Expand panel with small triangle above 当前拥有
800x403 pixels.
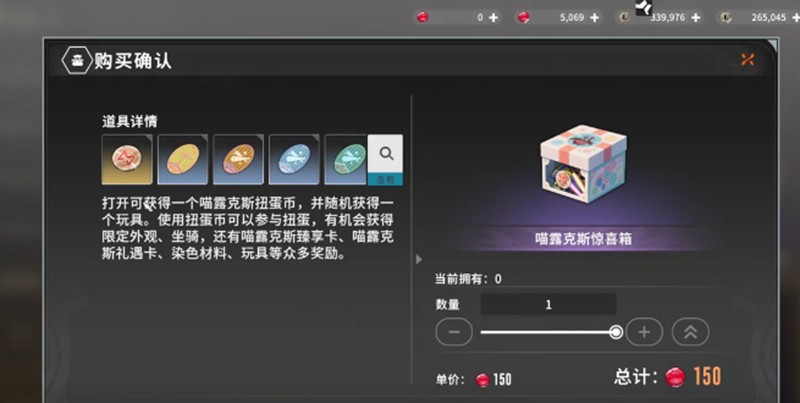coord(419,260)
